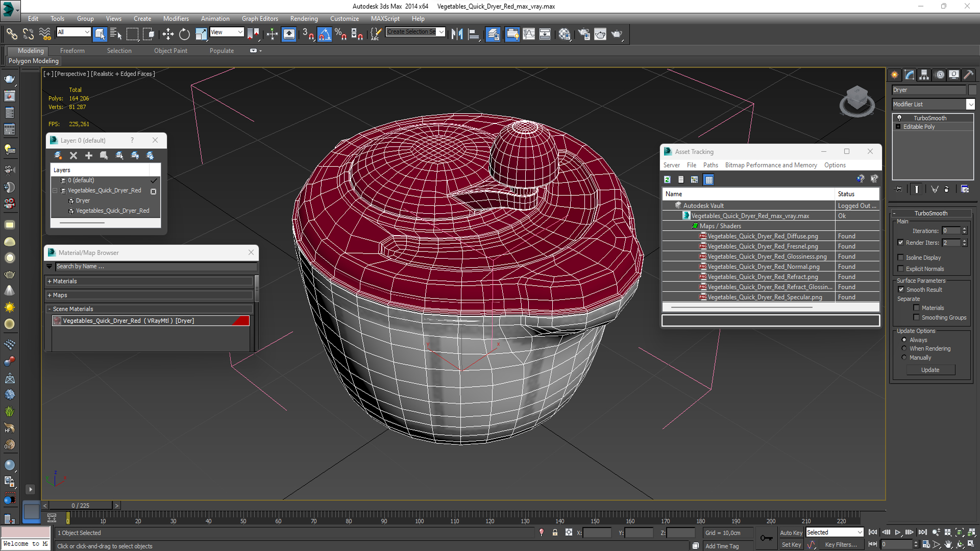Open the Curve Editor toolbar icon
This screenshot has width=980, height=551.
coord(529,34)
